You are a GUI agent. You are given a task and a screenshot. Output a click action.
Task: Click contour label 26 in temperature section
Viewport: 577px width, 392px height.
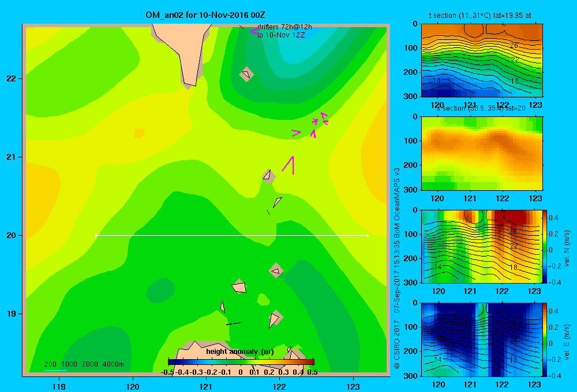[x=514, y=45]
